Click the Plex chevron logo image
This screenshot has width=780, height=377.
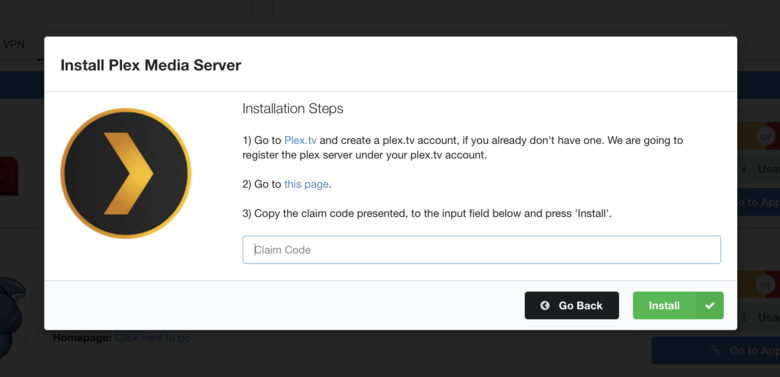(x=126, y=173)
